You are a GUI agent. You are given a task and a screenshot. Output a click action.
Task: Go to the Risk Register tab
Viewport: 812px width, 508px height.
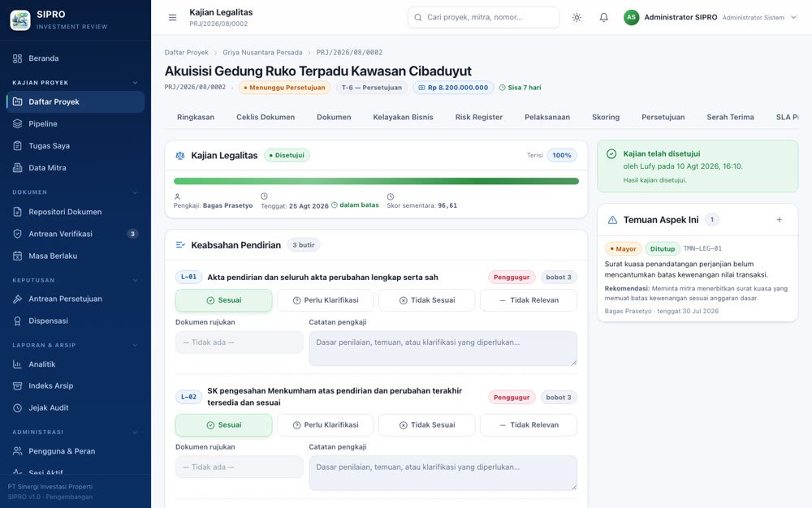coord(479,118)
